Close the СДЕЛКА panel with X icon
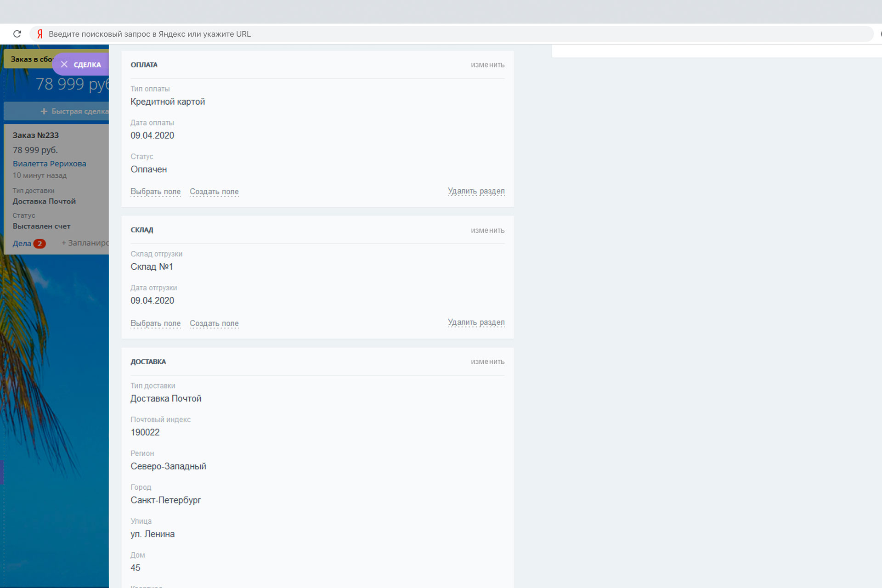Image resolution: width=882 pixels, height=588 pixels. tap(64, 64)
